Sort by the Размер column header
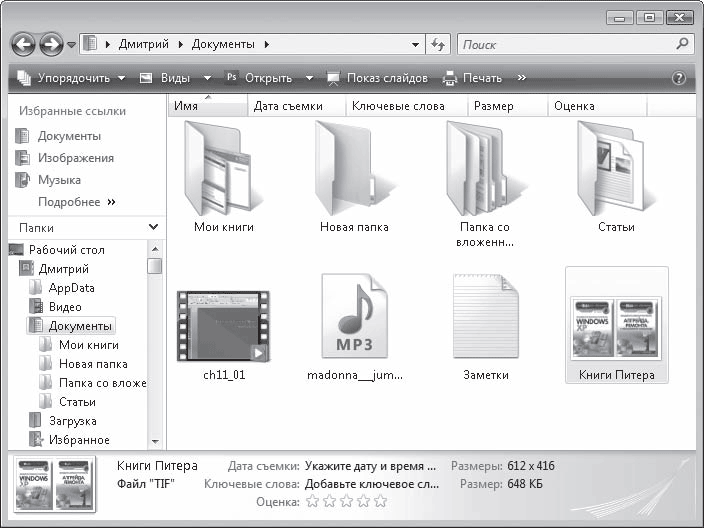This screenshot has height=528, width=704. tap(493, 106)
